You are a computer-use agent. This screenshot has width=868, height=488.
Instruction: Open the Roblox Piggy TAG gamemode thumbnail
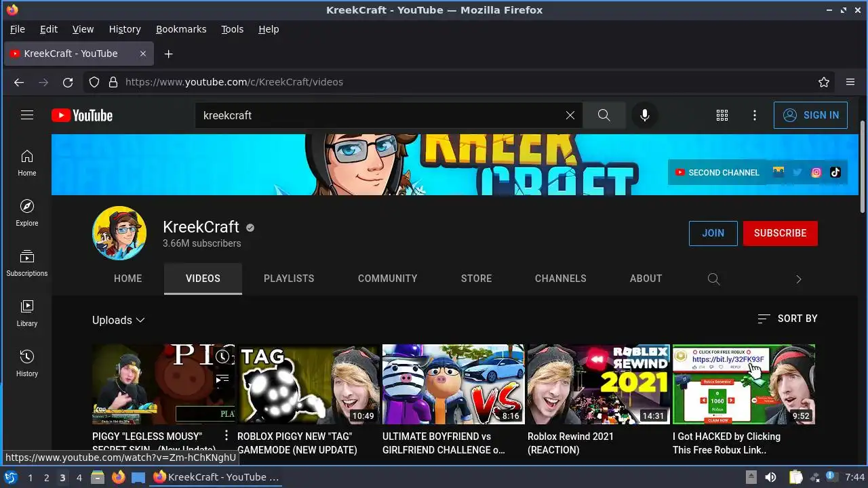[309, 384]
